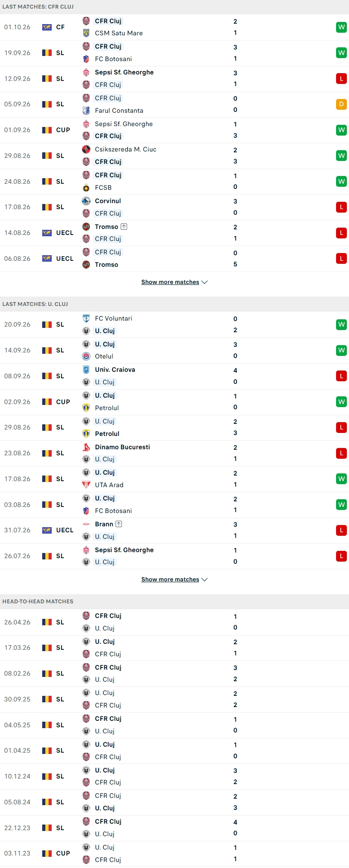Click the CSM Satu Mare team crest

pos(86,33)
